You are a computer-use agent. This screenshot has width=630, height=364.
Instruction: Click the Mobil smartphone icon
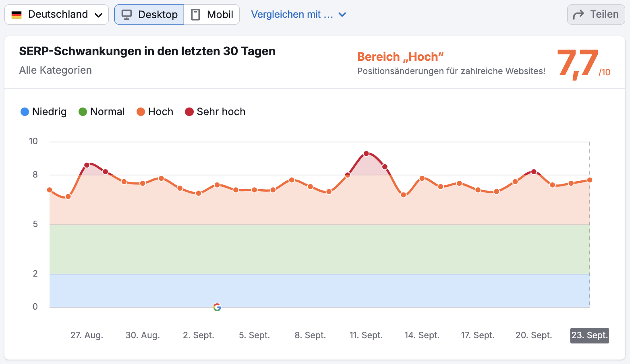pyautogui.click(x=196, y=14)
